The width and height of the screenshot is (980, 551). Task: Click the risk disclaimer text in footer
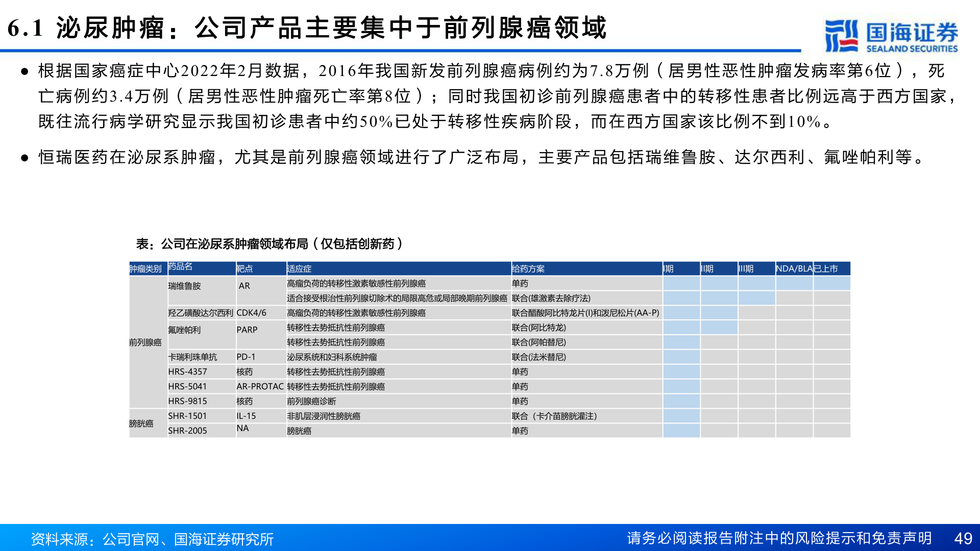pos(779,538)
